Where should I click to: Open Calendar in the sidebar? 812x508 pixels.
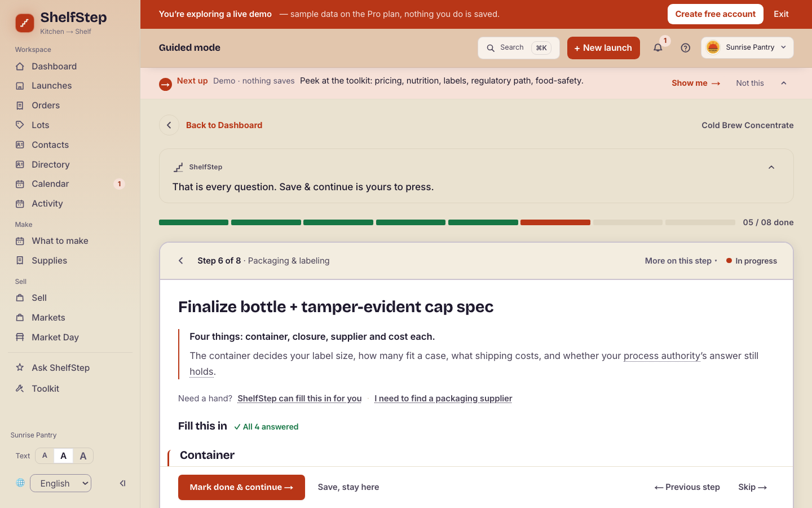click(70, 184)
